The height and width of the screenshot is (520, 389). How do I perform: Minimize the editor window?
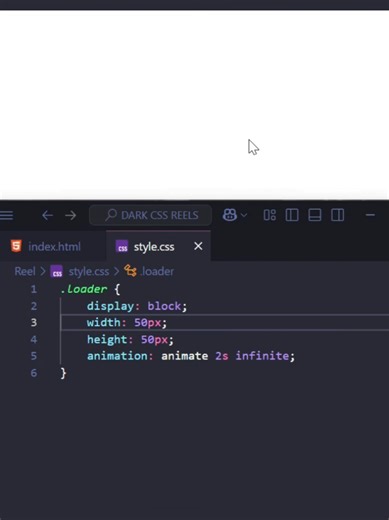(x=370, y=215)
